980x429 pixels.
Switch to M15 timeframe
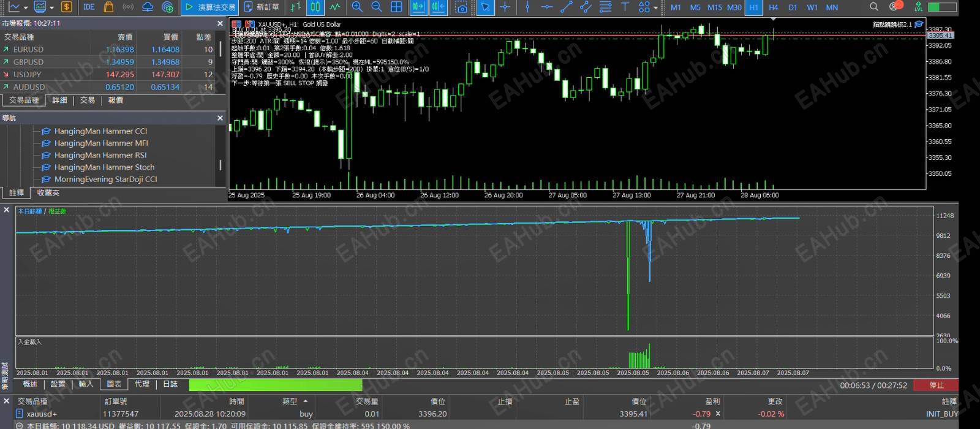(714, 7)
